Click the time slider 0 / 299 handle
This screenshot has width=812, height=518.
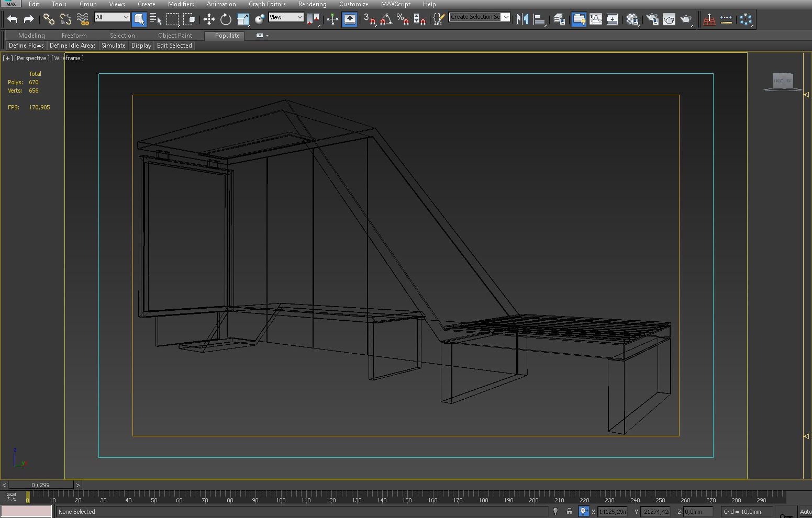pos(41,485)
